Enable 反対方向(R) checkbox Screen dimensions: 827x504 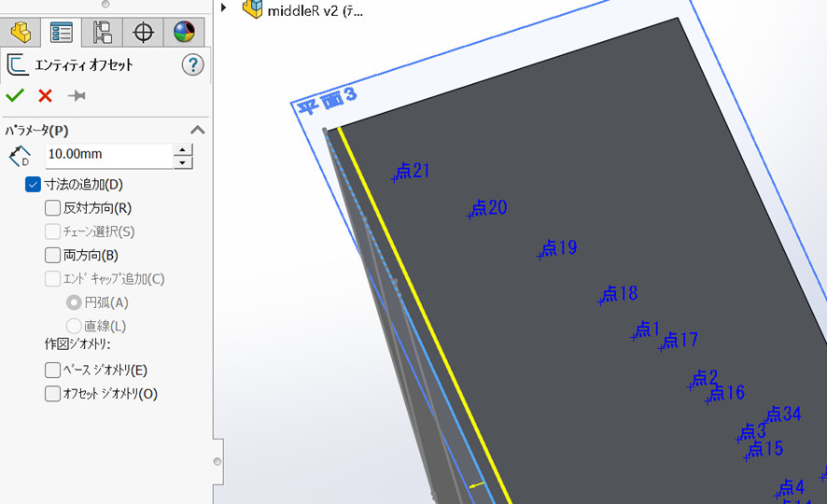click(52, 208)
